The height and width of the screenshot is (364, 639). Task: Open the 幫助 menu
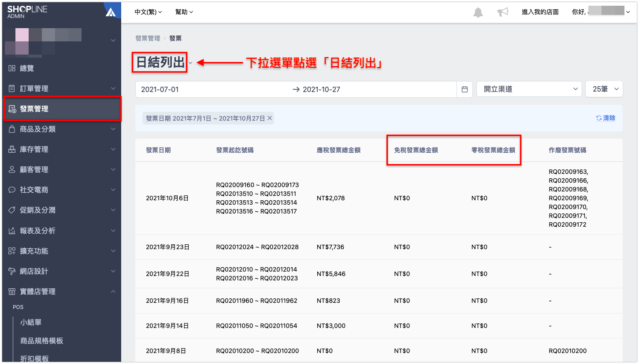[184, 12]
